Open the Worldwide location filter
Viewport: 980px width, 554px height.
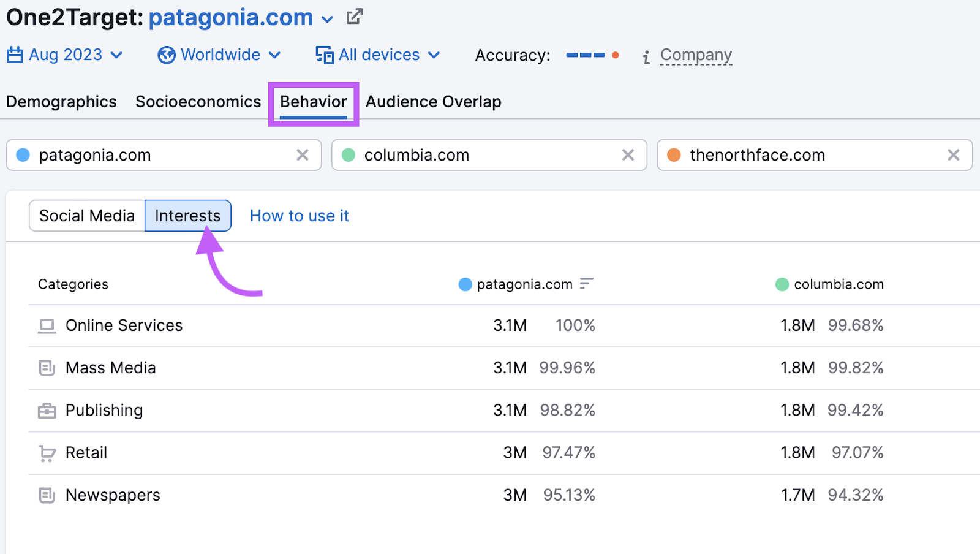point(219,55)
